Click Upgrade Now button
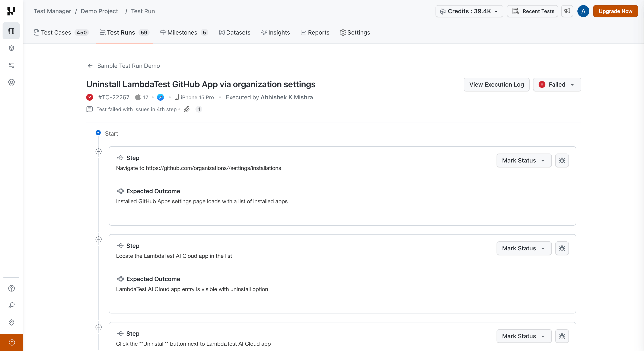This screenshot has width=644, height=351. coord(615,11)
